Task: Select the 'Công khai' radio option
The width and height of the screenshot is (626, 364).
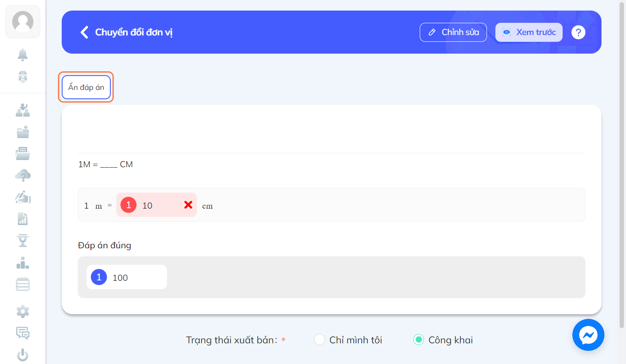Action: click(418, 340)
